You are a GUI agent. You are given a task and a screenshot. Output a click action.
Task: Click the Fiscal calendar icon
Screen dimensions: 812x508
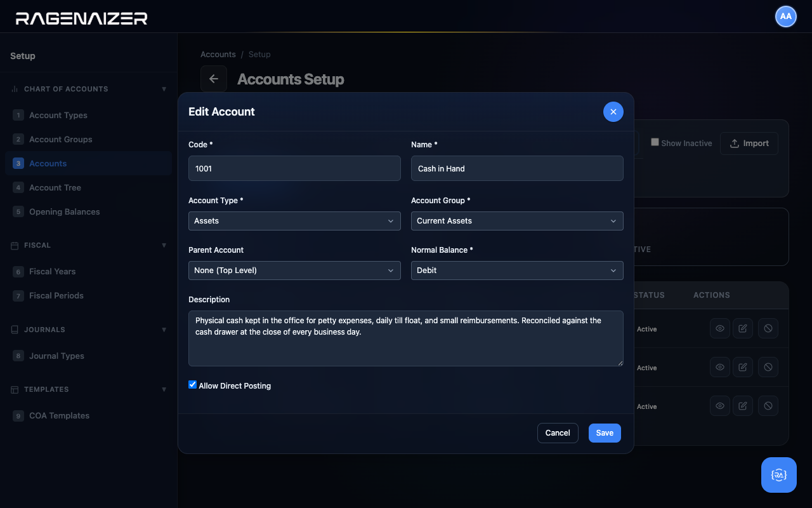point(15,245)
